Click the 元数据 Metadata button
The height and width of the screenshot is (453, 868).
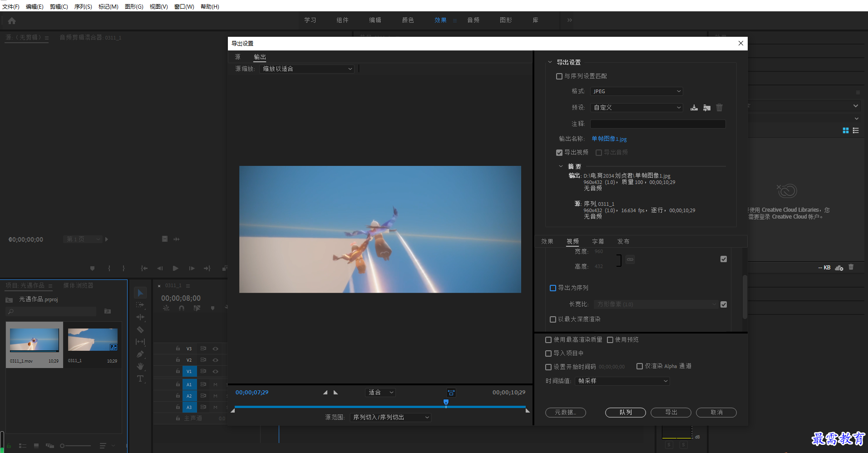coord(566,413)
